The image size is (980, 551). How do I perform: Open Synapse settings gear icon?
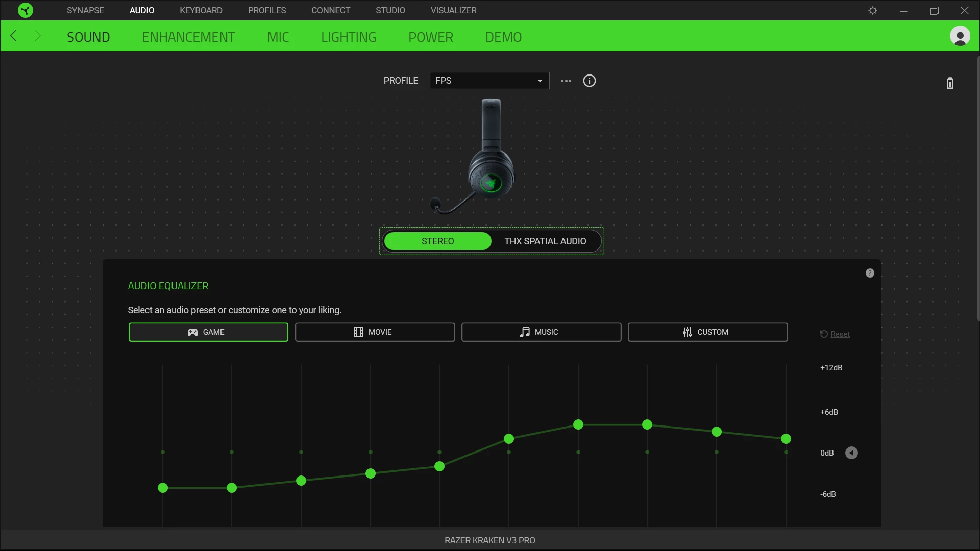click(x=873, y=10)
